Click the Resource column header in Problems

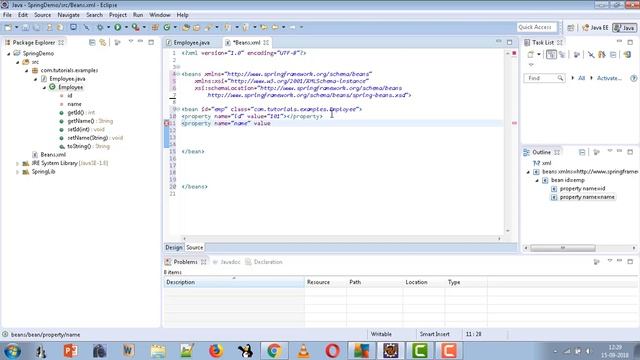pos(326,282)
